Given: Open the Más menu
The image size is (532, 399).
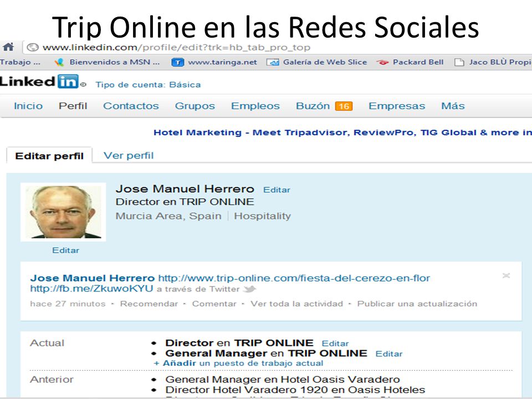Looking at the screenshot, I should (453, 106).
